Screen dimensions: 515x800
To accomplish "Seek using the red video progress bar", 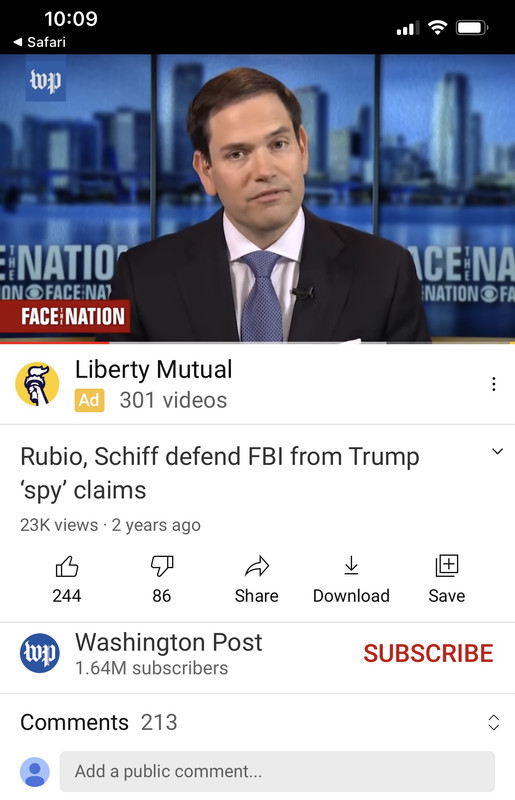I will point(55,343).
